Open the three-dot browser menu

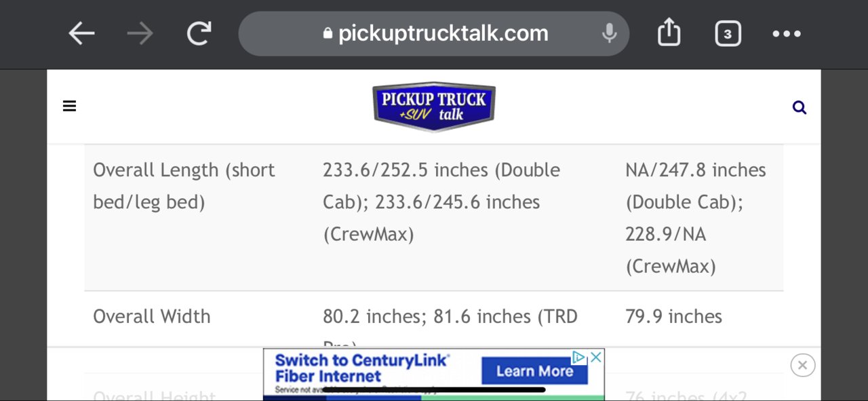tap(787, 33)
